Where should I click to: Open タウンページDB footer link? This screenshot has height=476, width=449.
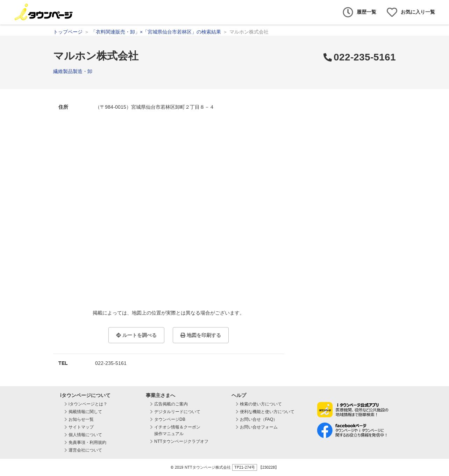click(170, 419)
